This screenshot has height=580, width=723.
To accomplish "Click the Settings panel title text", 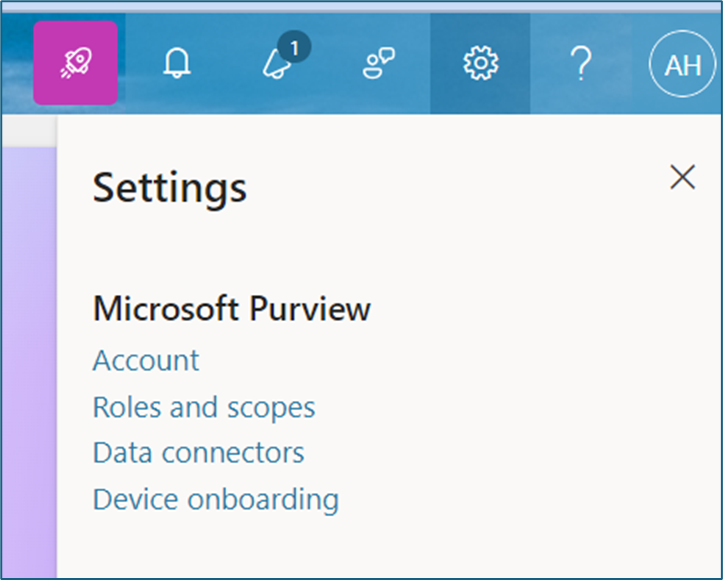I will (169, 187).
